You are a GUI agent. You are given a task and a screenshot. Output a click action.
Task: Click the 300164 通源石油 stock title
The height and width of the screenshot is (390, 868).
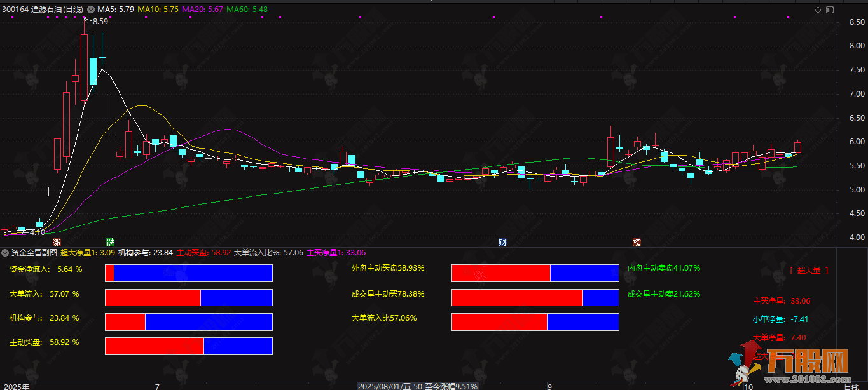[x=43, y=10]
